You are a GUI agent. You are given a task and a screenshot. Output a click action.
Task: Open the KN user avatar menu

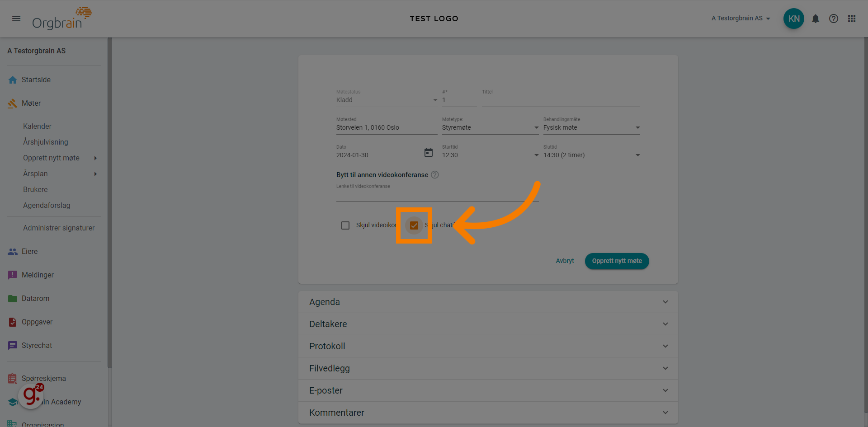tap(794, 19)
